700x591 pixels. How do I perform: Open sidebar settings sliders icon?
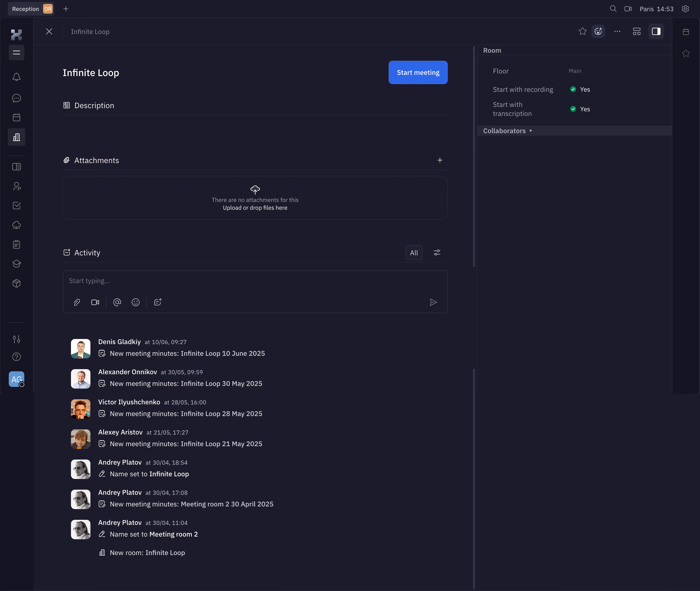click(x=17, y=339)
